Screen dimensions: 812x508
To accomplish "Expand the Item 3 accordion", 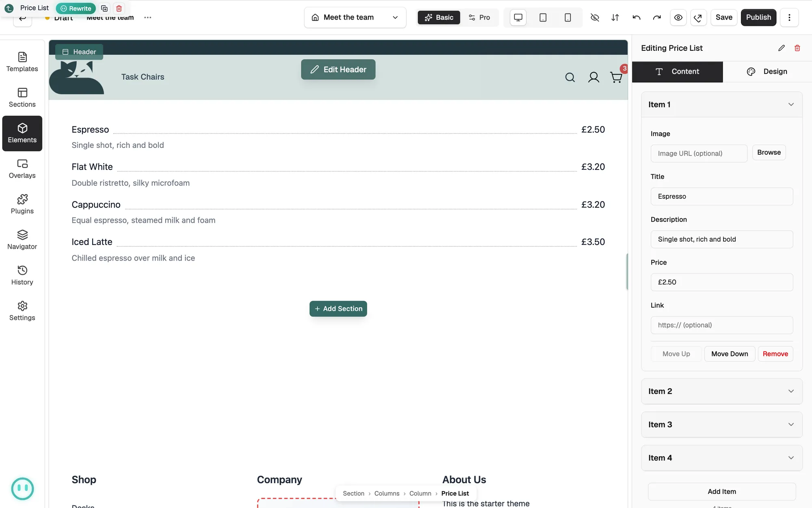I will click(722, 424).
